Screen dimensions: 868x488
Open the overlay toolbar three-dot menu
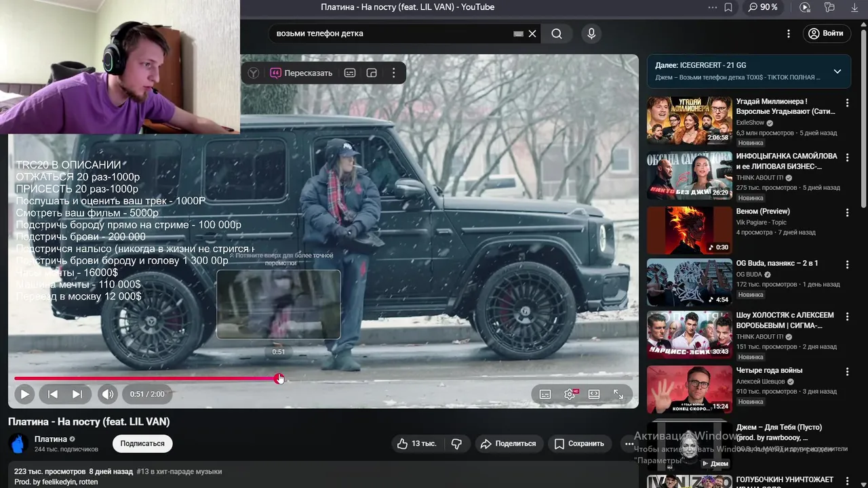pyautogui.click(x=393, y=73)
